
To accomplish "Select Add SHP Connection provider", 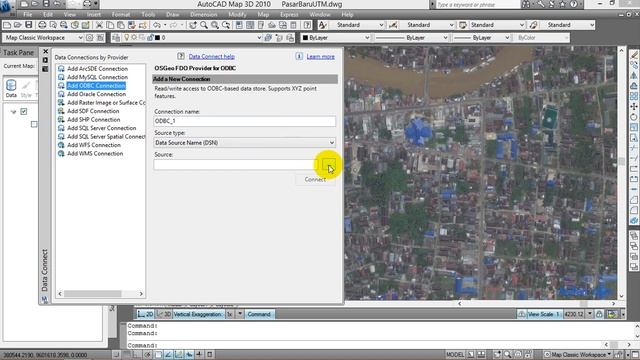I will pos(93,120).
